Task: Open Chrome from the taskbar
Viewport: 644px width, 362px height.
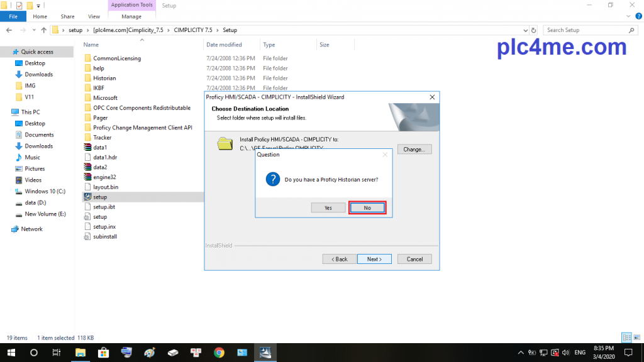Action: coord(219,353)
